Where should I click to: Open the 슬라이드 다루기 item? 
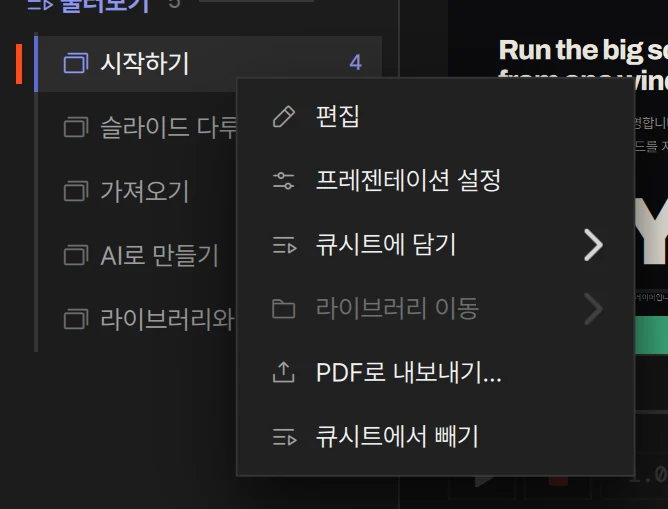[x=137, y=127]
